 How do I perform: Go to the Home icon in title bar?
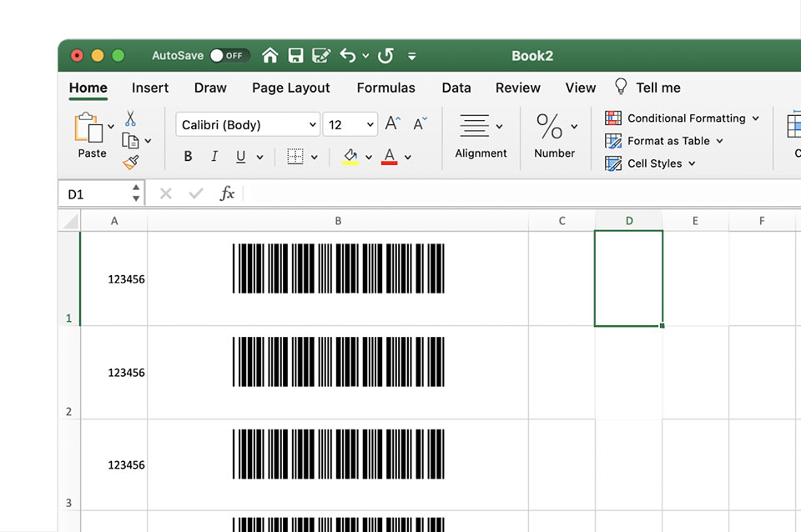coord(270,55)
